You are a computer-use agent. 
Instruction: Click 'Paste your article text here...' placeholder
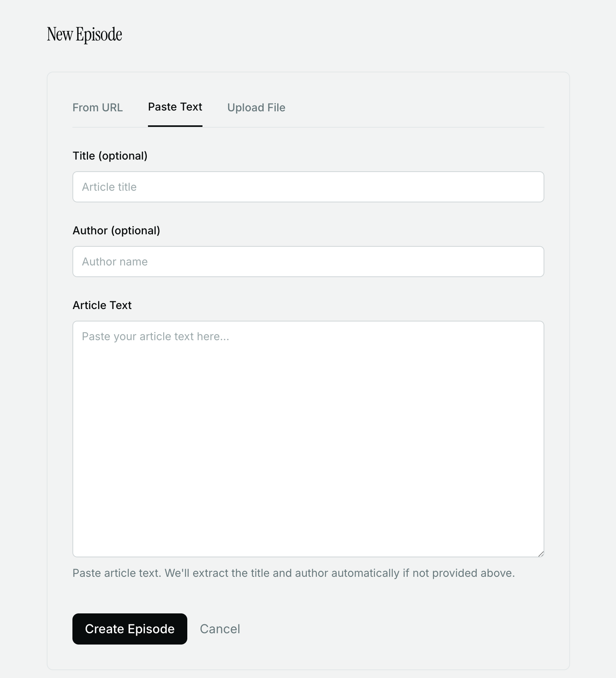(x=155, y=336)
